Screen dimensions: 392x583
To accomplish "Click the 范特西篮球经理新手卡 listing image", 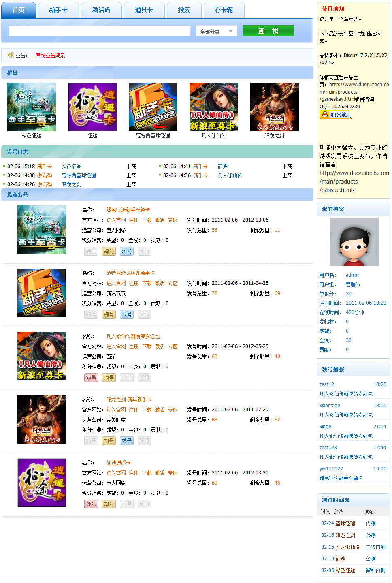I will (42, 293).
